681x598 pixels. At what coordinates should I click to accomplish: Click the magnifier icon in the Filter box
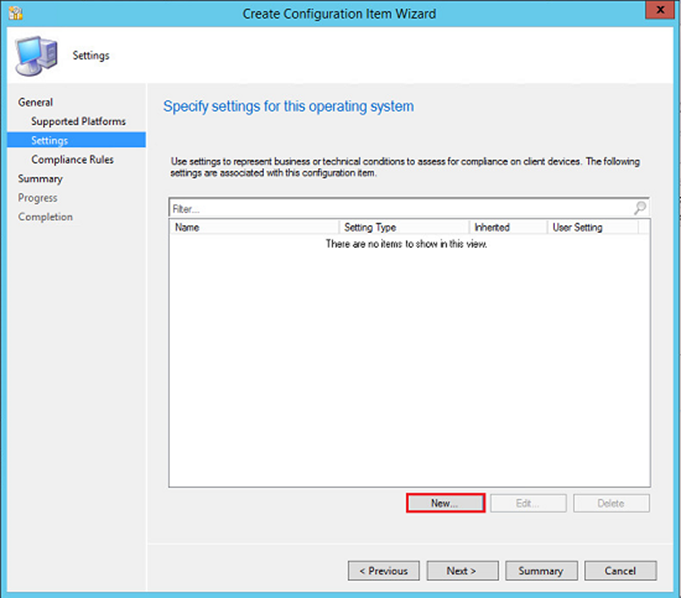coord(640,209)
